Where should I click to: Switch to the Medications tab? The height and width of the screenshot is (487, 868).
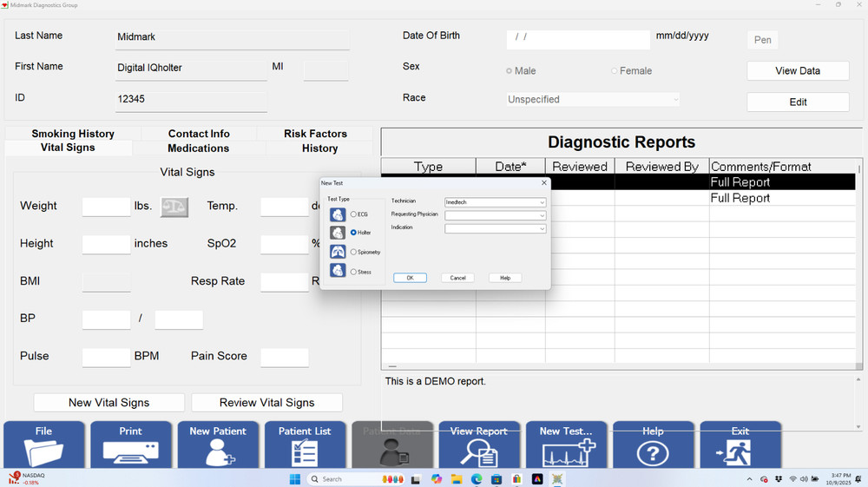click(198, 148)
